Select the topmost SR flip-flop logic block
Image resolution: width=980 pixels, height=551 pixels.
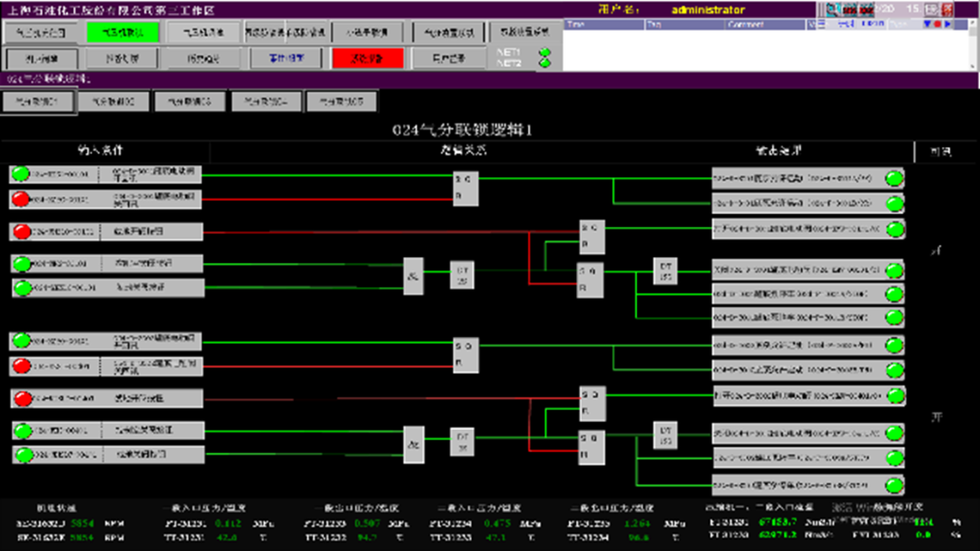pyautogui.click(x=465, y=186)
